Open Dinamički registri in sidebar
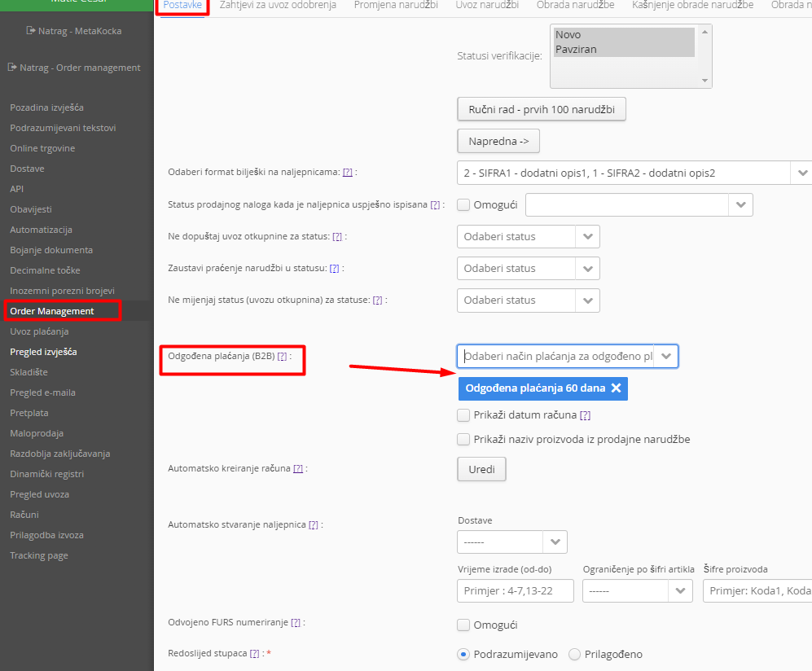The image size is (812, 671). tap(46, 474)
